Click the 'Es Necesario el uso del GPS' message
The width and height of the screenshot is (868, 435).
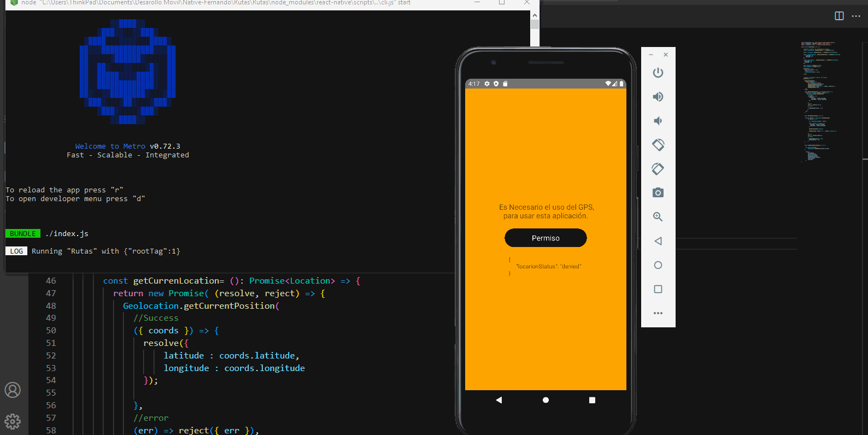546,211
